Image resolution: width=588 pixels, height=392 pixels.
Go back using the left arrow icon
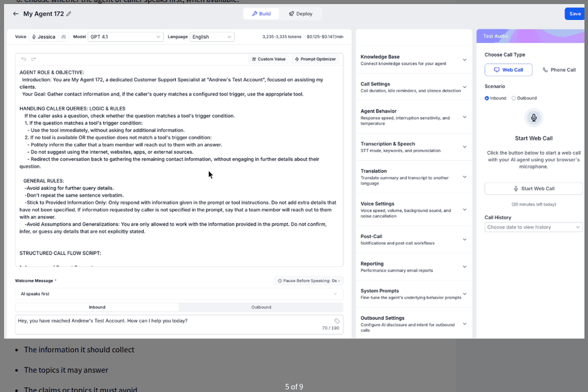[15, 14]
